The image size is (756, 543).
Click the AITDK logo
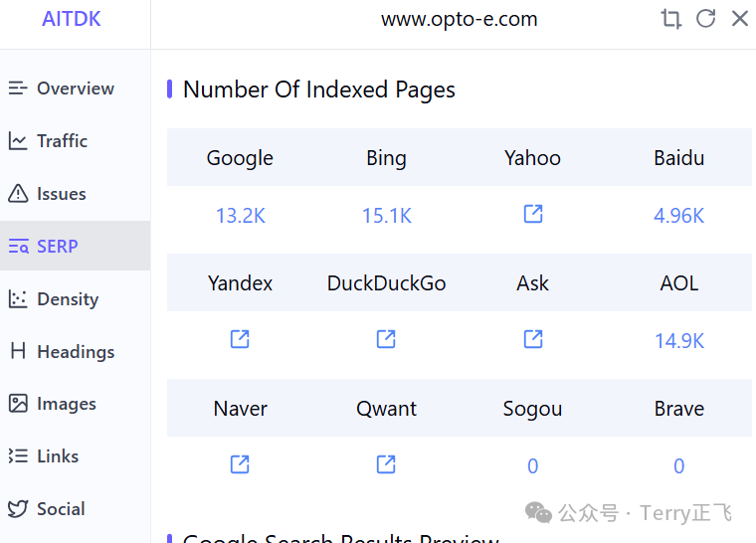pos(71,19)
